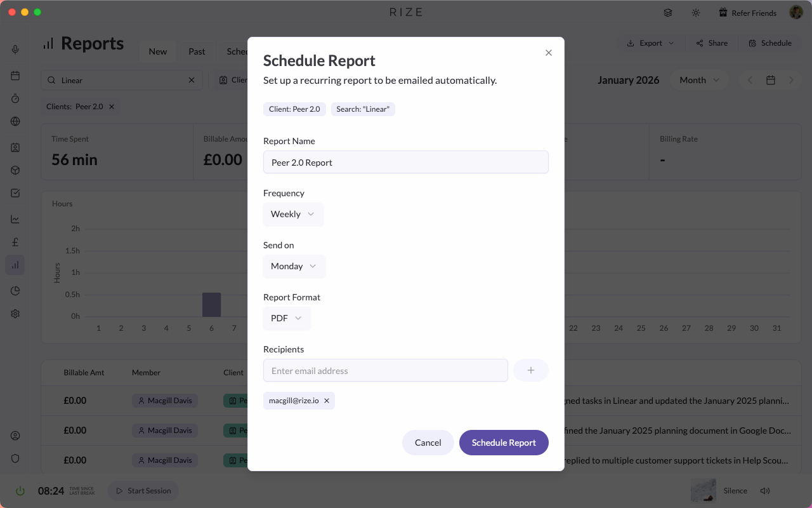Mute sound using the speaker icon
Viewport: 812px width, 508px height.
tap(765, 490)
